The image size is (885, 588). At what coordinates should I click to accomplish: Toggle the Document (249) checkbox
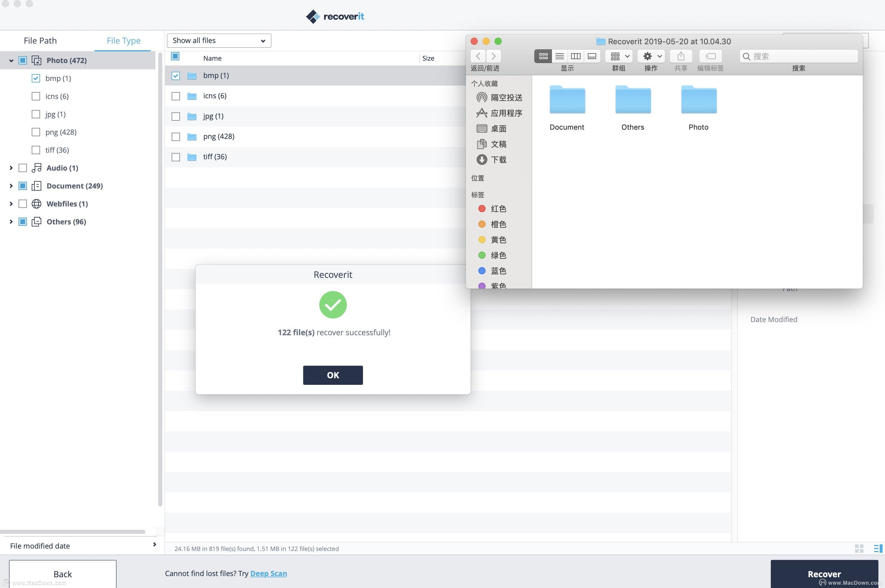pos(23,186)
